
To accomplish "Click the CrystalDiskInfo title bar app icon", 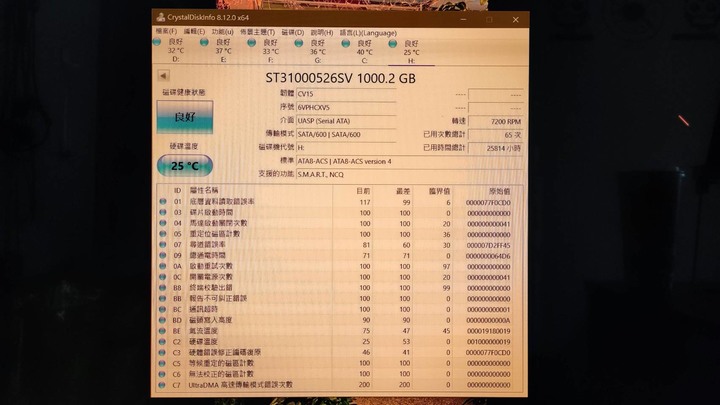I will pyautogui.click(x=160, y=17).
